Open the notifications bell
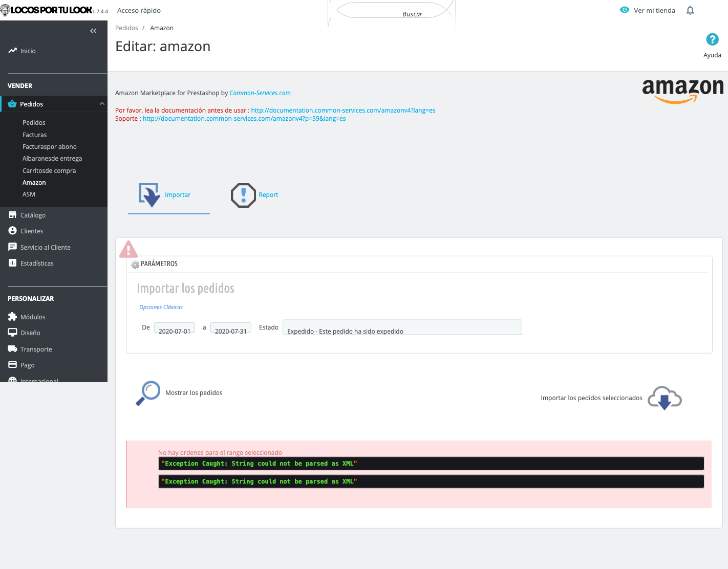Image resolution: width=728 pixels, height=569 pixels. [x=690, y=10]
